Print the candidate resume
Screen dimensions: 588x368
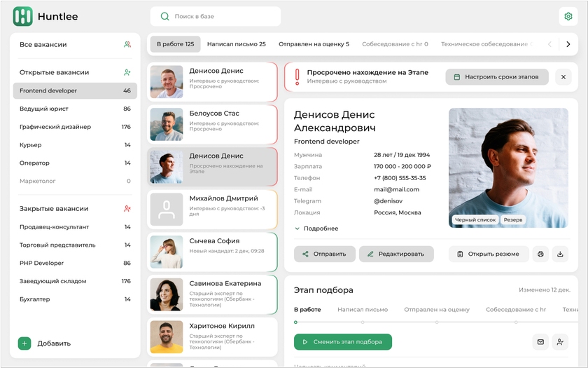click(x=540, y=254)
